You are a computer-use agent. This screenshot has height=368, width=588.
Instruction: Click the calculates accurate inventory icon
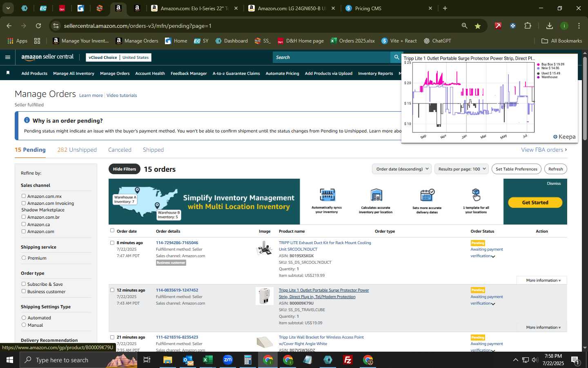(x=376, y=195)
